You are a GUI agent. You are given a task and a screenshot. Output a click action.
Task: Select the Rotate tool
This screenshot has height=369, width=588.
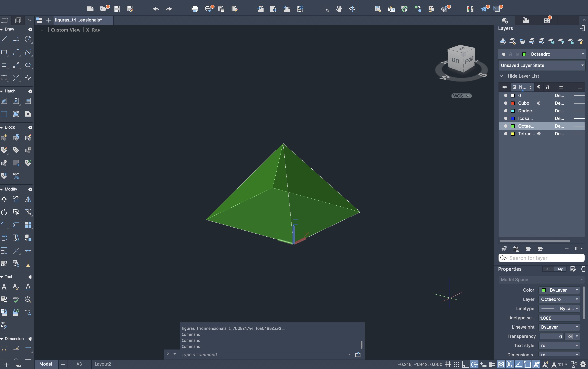point(4,212)
